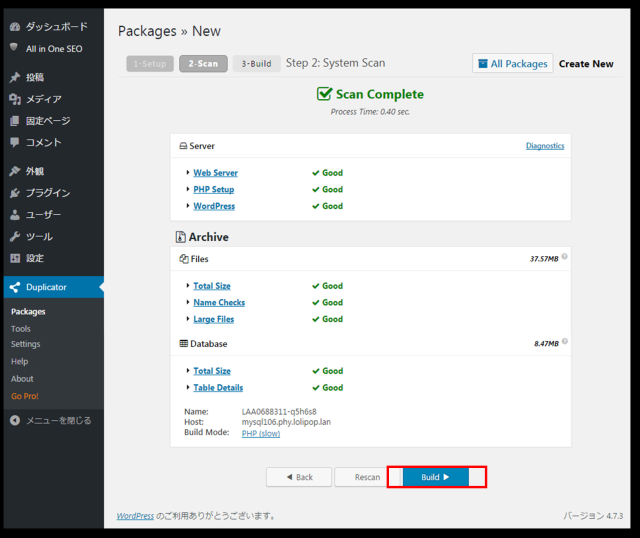Click the Dashboard gauge icon in sidebar
This screenshot has height=538, width=640.
click(15, 27)
